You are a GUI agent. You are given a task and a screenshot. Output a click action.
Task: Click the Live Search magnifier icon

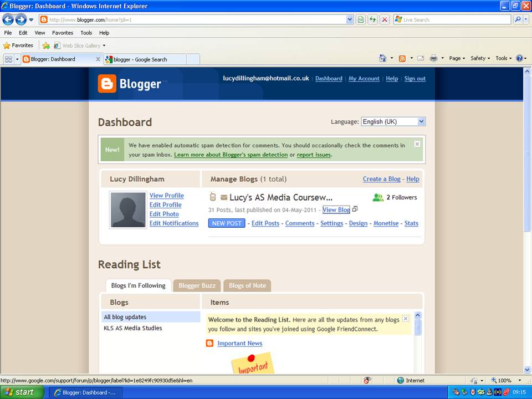518,20
